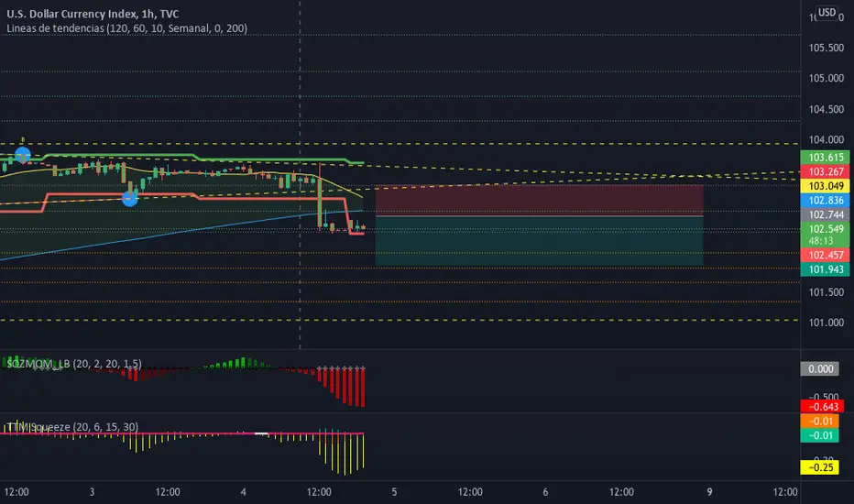Click the orange -0.01 squeeze value label
The image size is (854, 504).
820,422
